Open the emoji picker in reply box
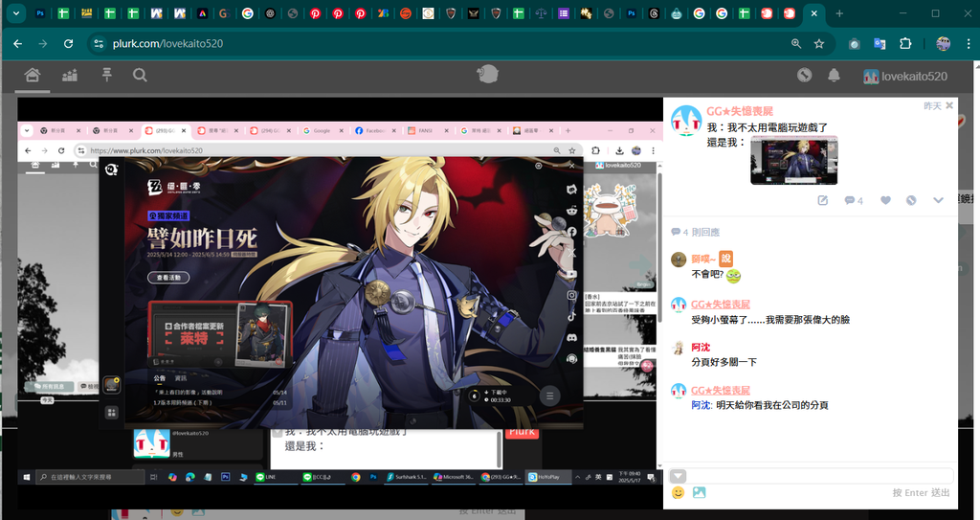The image size is (980, 520). tap(678, 493)
